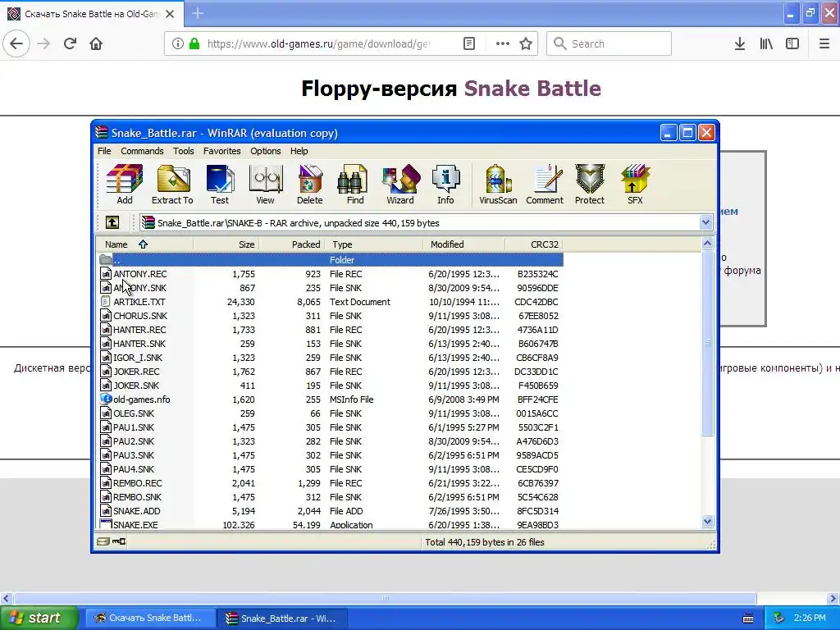Sort files by Packed column
The height and width of the screenshot is (630, 840).
pyautogui.click(x=292, y=244)
